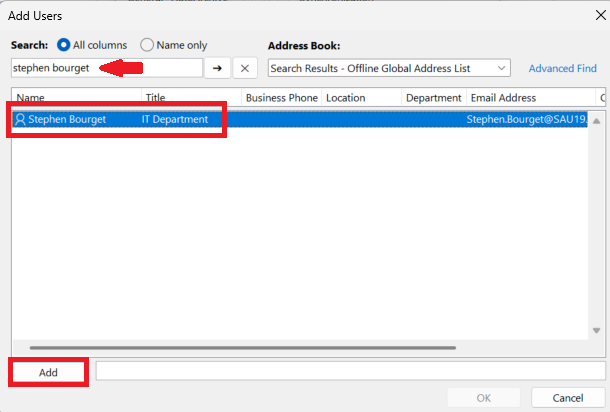Select the Name only search option

[148, 45]
